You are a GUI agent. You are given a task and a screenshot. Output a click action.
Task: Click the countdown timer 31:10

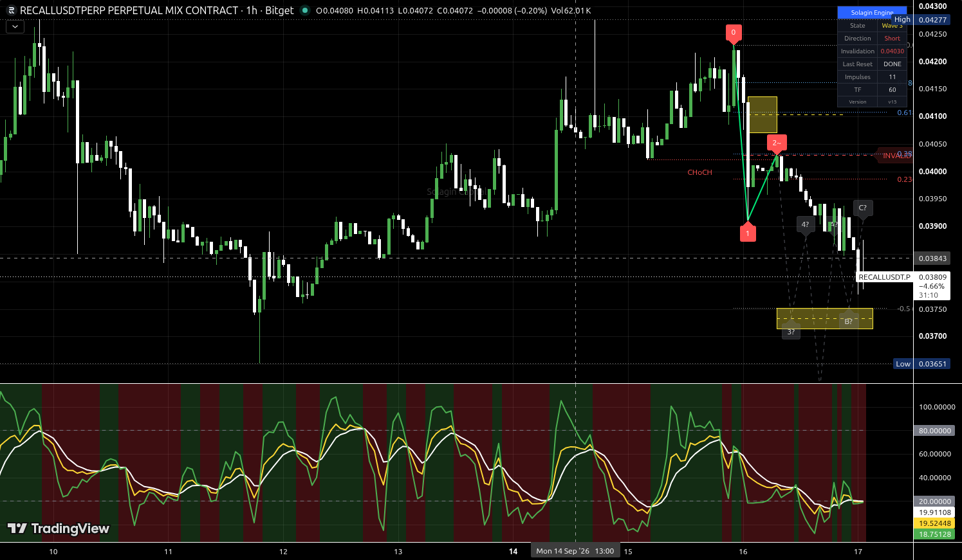[928, 296]
